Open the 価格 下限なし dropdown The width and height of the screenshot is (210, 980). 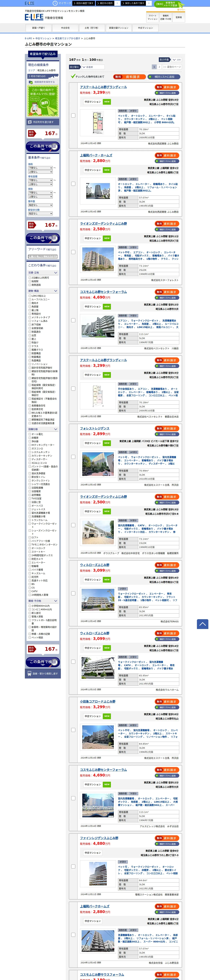40,168
